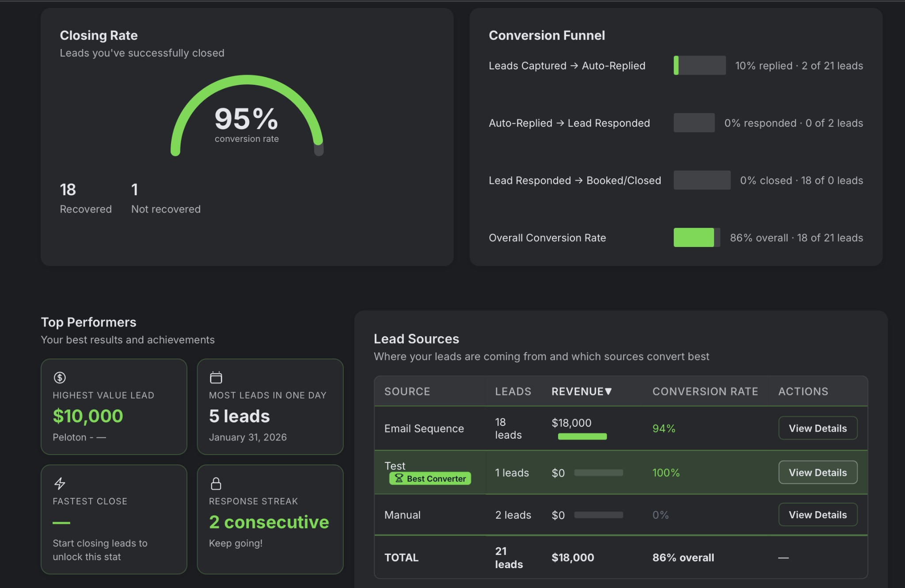Viewport: 905px width, 588px height.
Task: Expand the Source column header
Action: coord(407,391)
